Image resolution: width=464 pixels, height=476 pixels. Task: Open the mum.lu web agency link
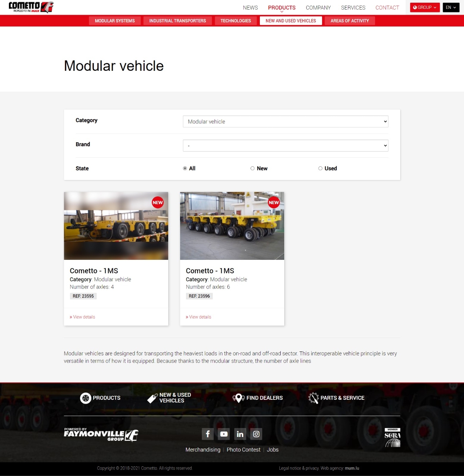[x=352, y=468]
